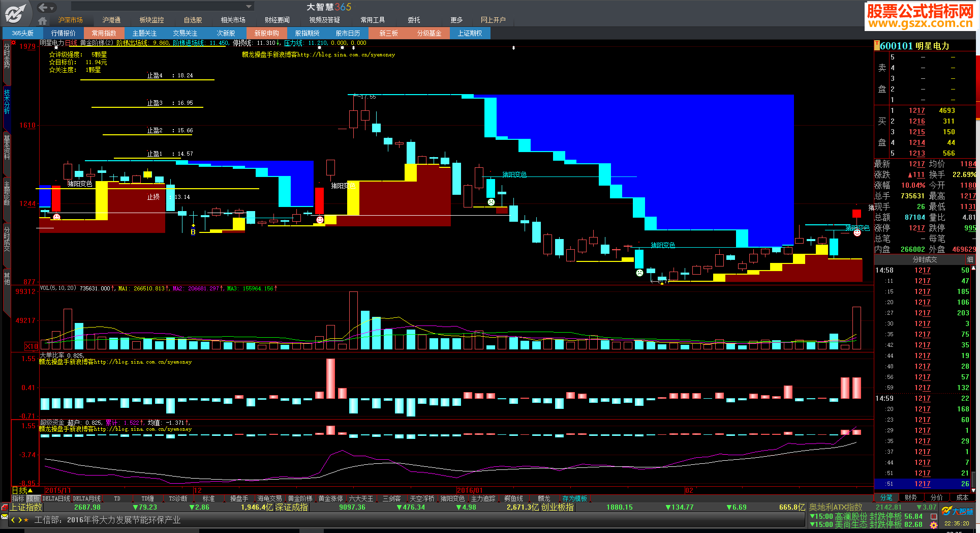980x533 pixels.
Task: Show next news with right chevron
Action: tap(20, 520)
